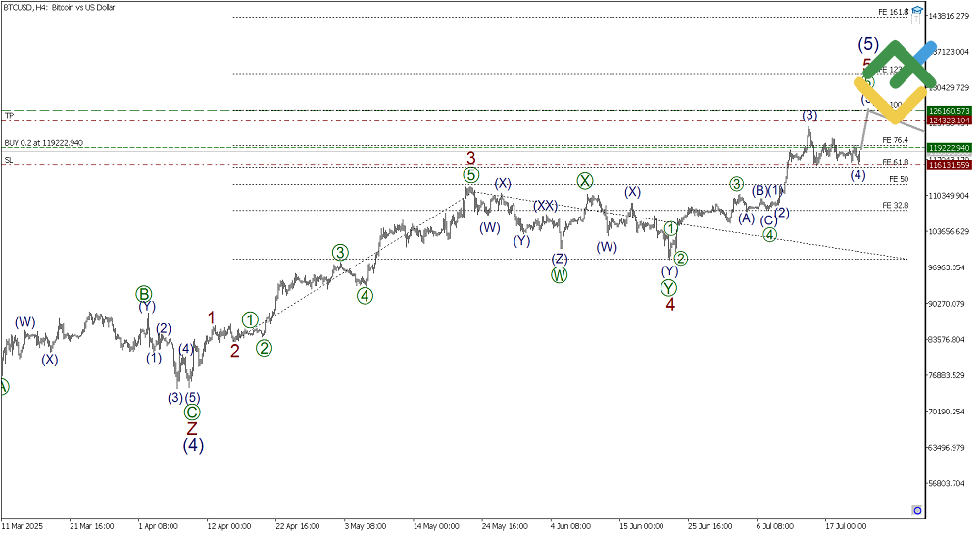The image size is (980, 534).
Task: Select the SL line label
Action: (9, 160)
